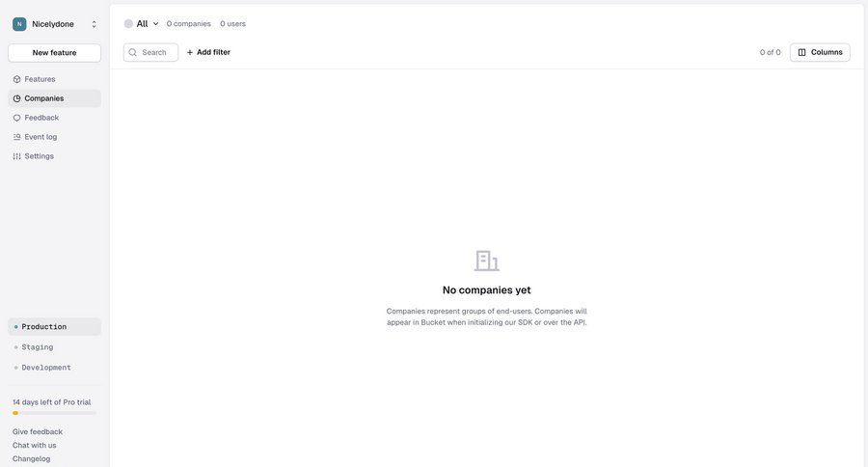The height and width of the screenshot is (467, 868).
Task: Click the magnifier icon in Search box
Action: [x=133, y=52]
